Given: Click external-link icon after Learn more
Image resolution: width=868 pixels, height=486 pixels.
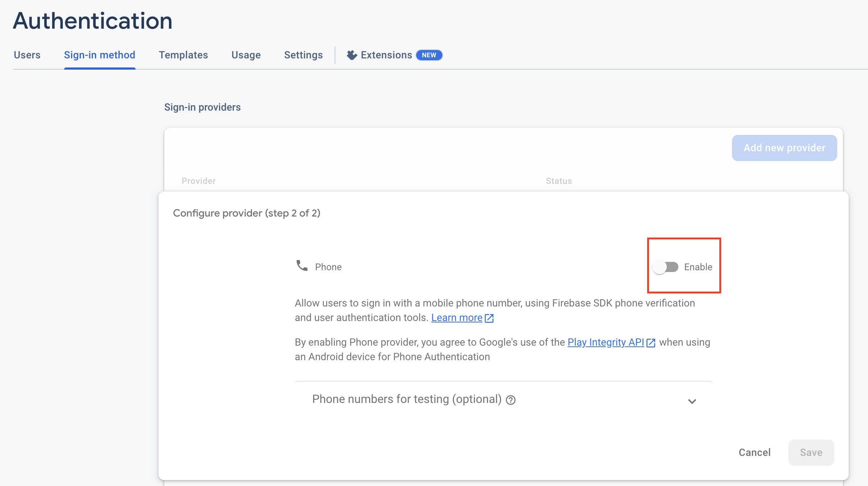Looking at the screenshot, I should (489, 318).
